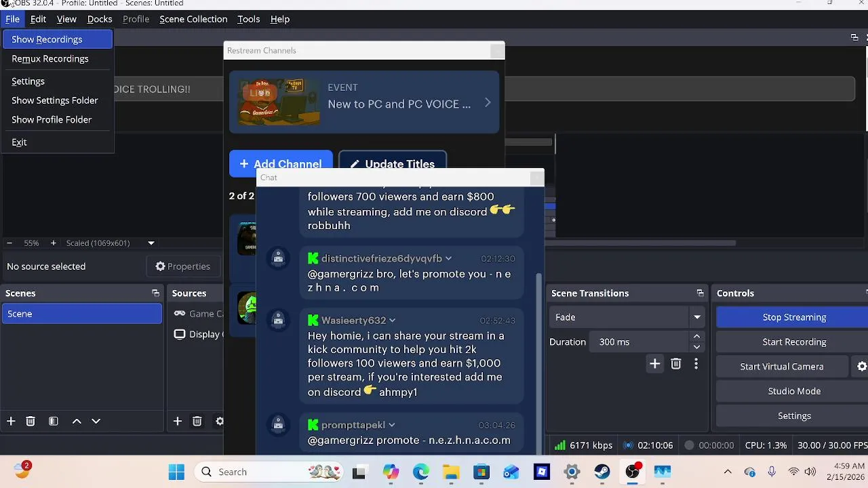
Task: Open Microsoft Edge from taskbar
Action: point(420,472)
